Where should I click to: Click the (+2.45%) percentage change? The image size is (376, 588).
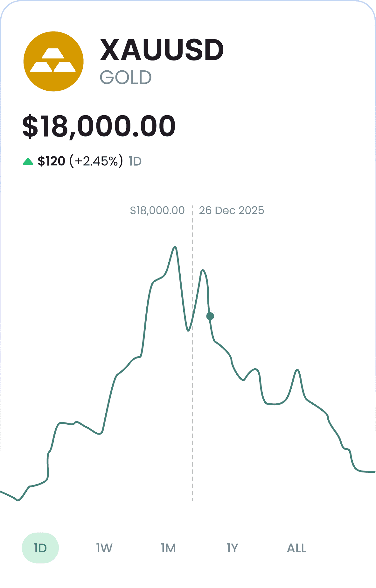[96, 161]
